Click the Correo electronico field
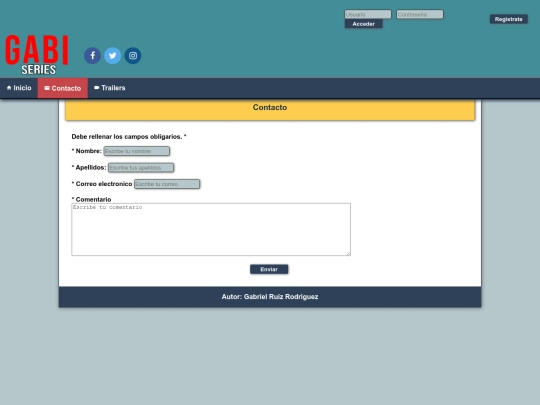Viewport: 540px width, 405px height. point(167,184)
